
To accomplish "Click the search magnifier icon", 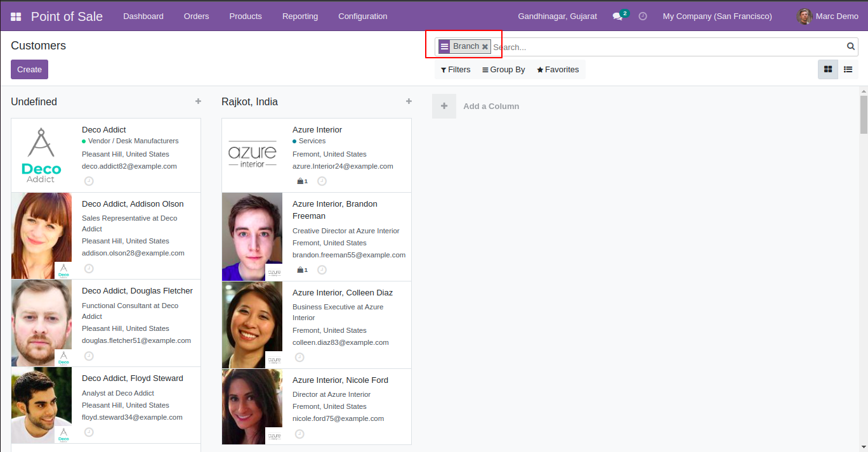I will pyautogui.click(x=851, y=46).
